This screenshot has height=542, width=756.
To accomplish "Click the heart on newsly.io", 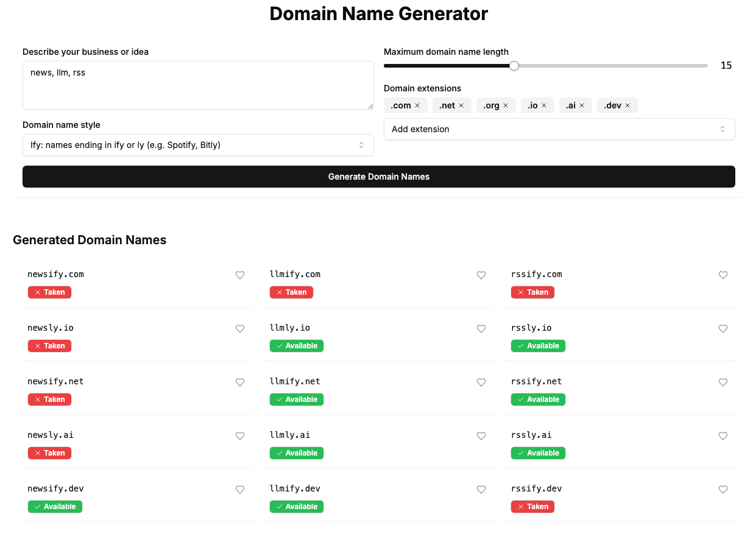I will point(240,329).
